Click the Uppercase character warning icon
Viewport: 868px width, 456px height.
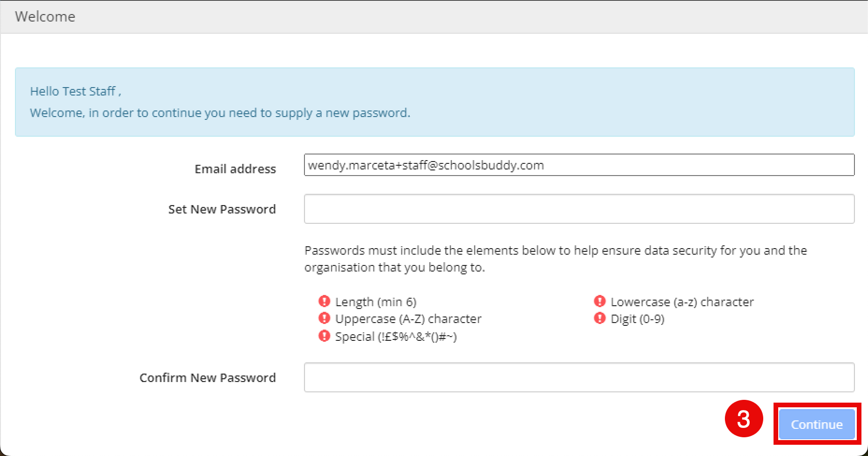[x=324, y=318]
